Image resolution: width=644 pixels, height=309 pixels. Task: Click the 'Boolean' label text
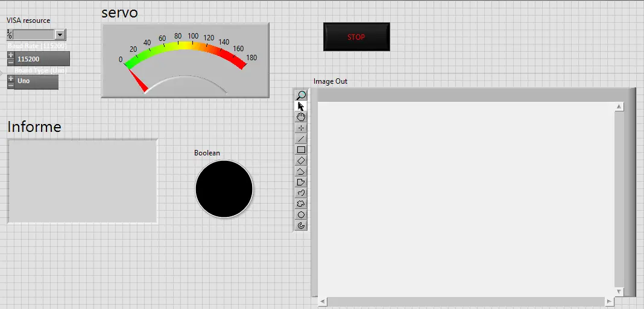tap(207, 153)
